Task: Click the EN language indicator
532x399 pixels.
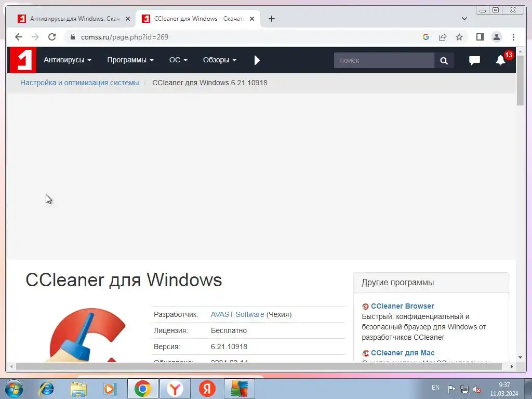Action: (x=435, y=388)
